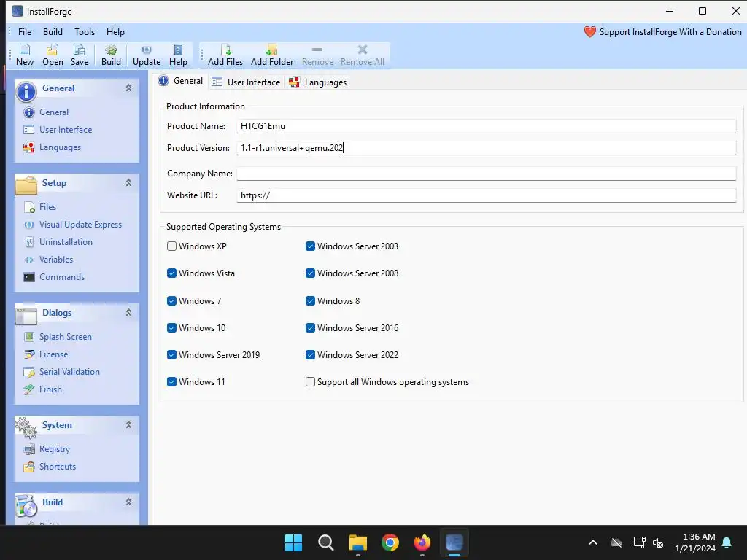Select the General tab
The width and height of the screenshot is (747, 560).
click(x=181, y=81)
